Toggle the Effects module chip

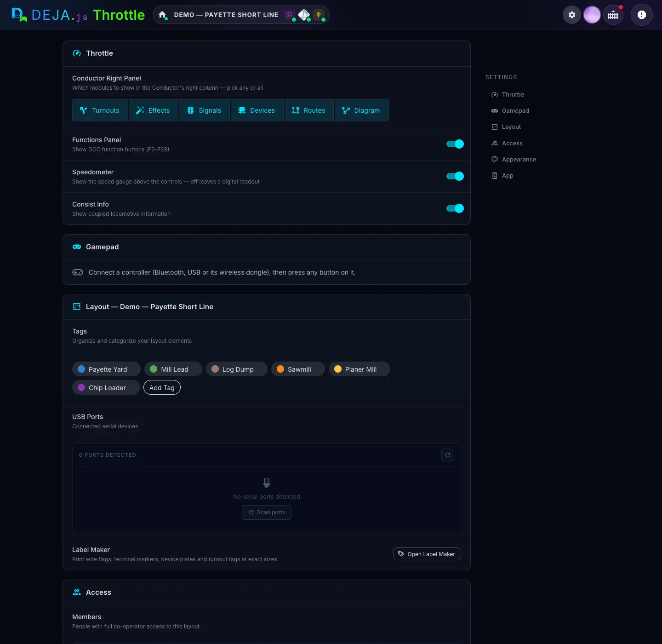tap(154, 110)
